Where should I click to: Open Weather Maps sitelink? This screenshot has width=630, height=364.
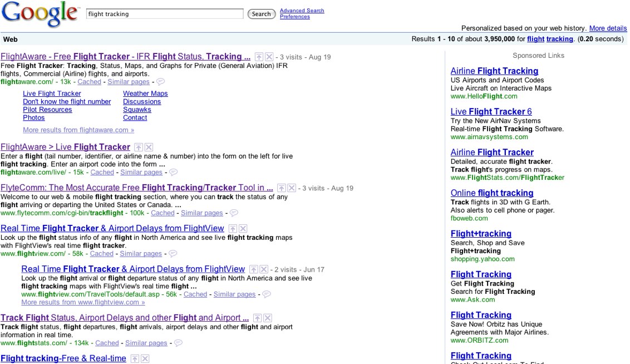click(145, 93)
